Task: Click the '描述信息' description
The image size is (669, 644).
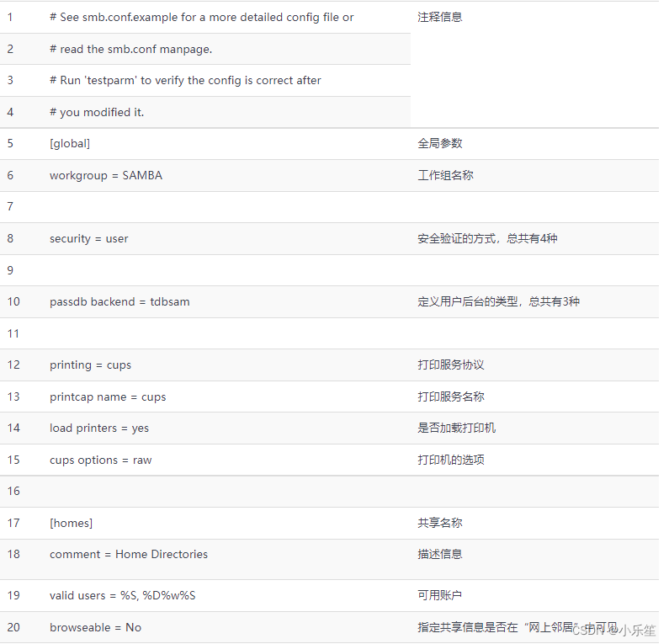Action: pos(439,555)
